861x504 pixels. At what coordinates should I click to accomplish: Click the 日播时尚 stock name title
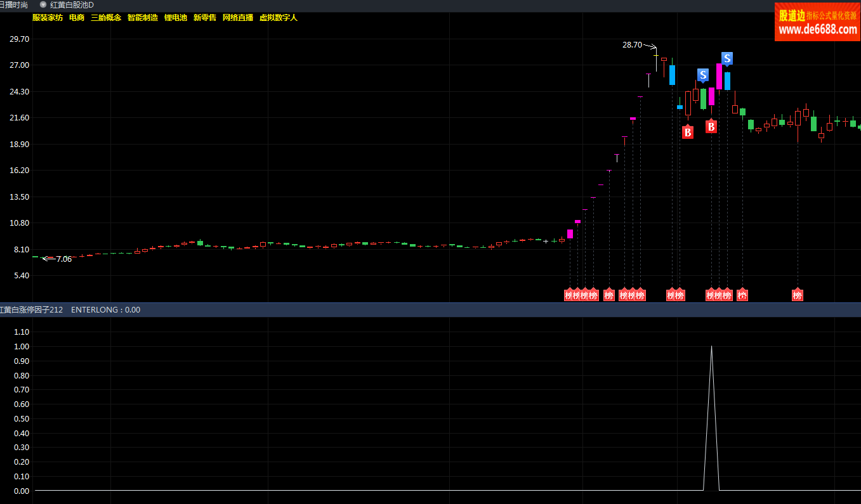[x=14, y=4]
